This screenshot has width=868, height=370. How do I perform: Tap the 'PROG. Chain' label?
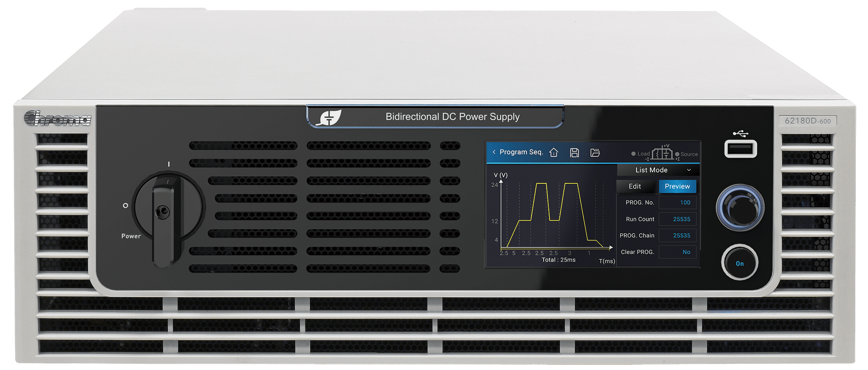pos(637,236)
